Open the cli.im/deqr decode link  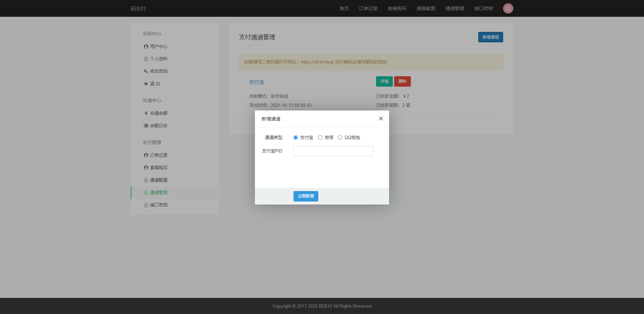click(317, 62)
